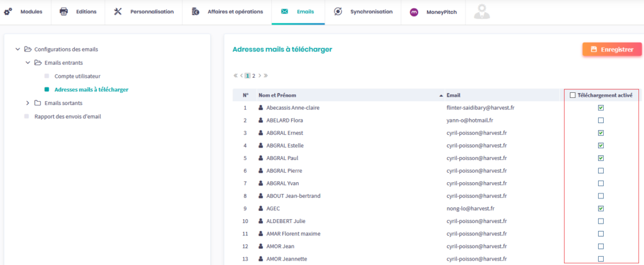Image resolution: width=644 pixels, height=265 pixels.
Task: Click person icon beside Abecassis Anne-claire
Action: point(260,108)
